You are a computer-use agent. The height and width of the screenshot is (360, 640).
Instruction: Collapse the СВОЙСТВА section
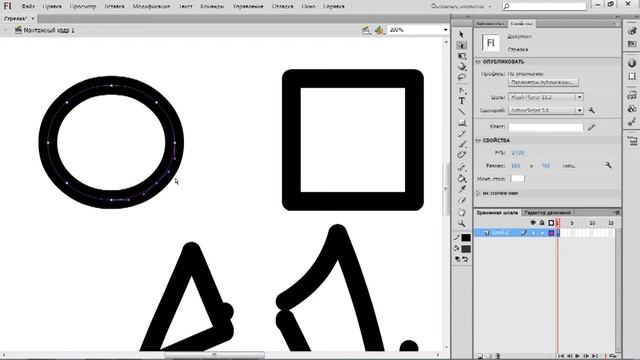click(478, 140)
